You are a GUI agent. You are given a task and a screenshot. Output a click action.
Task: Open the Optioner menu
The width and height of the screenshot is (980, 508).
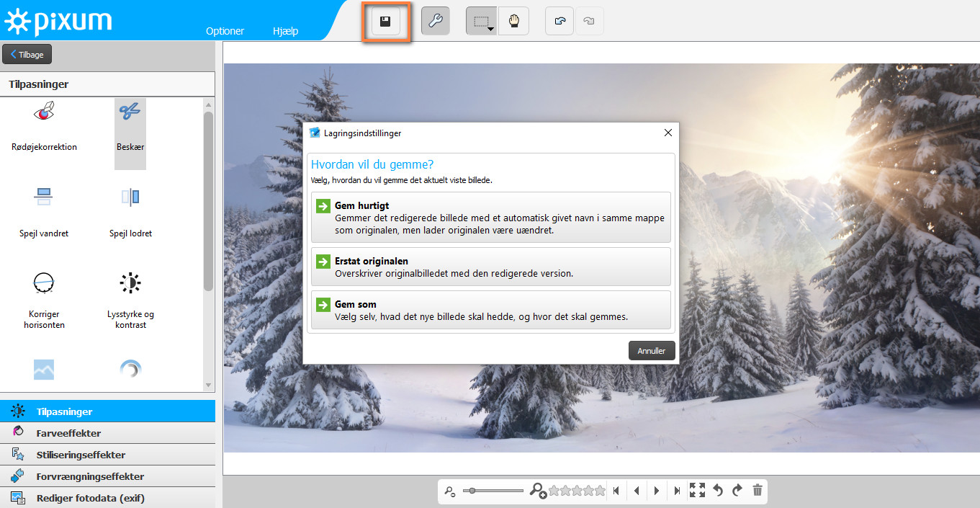pos(225,31)
